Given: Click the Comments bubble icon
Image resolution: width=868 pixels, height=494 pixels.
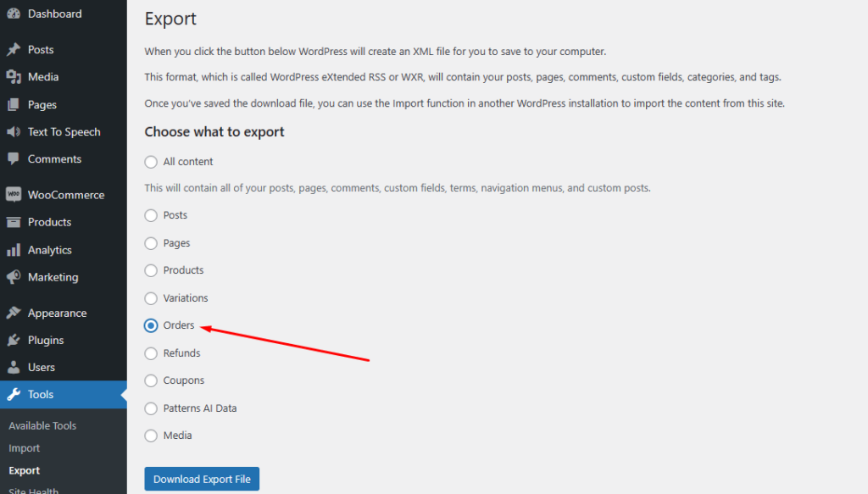Looking at the screenshot, I should [14, 158].
